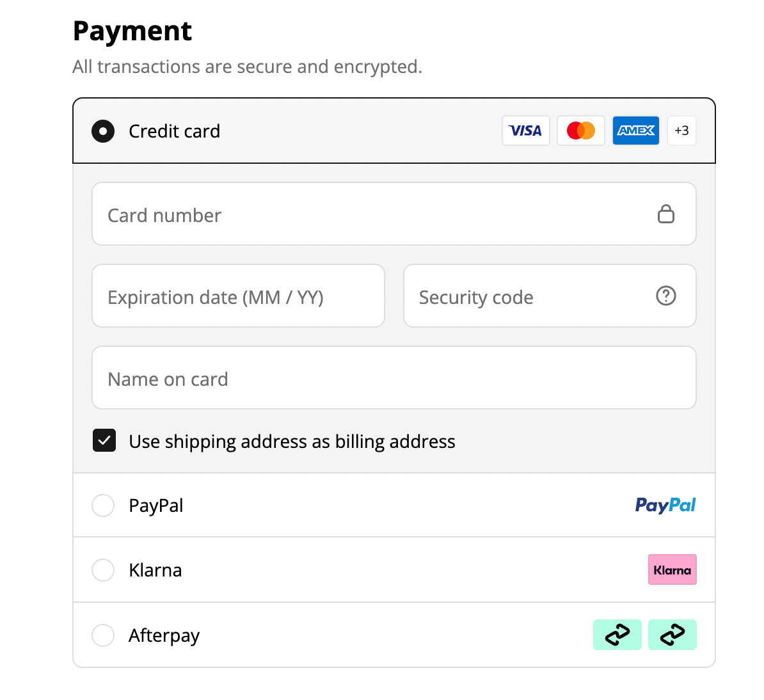Click the pink Klarna badge

[672, 569]
